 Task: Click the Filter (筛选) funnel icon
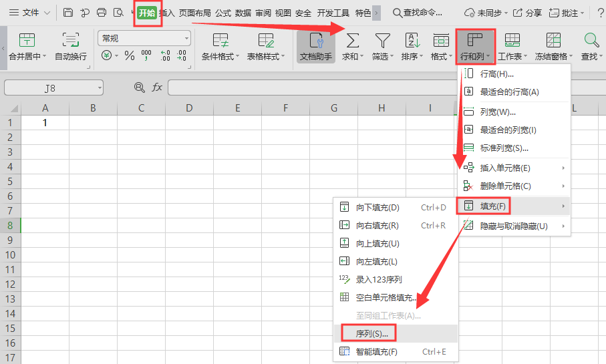[x=382, y=40]
